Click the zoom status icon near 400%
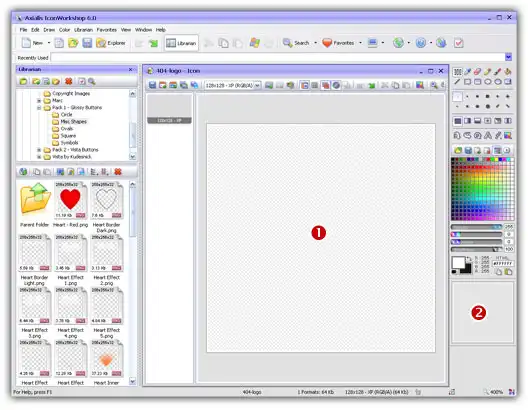Image resolution: width=528 pixels, height=410 pixels. (x=486, y=392)
